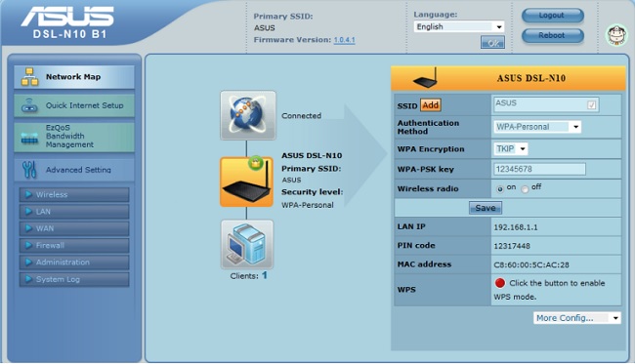Image resolution: width=635 pixels, height=364 pixels.
Task: Click the green padlock security badge
Action: 256,163
